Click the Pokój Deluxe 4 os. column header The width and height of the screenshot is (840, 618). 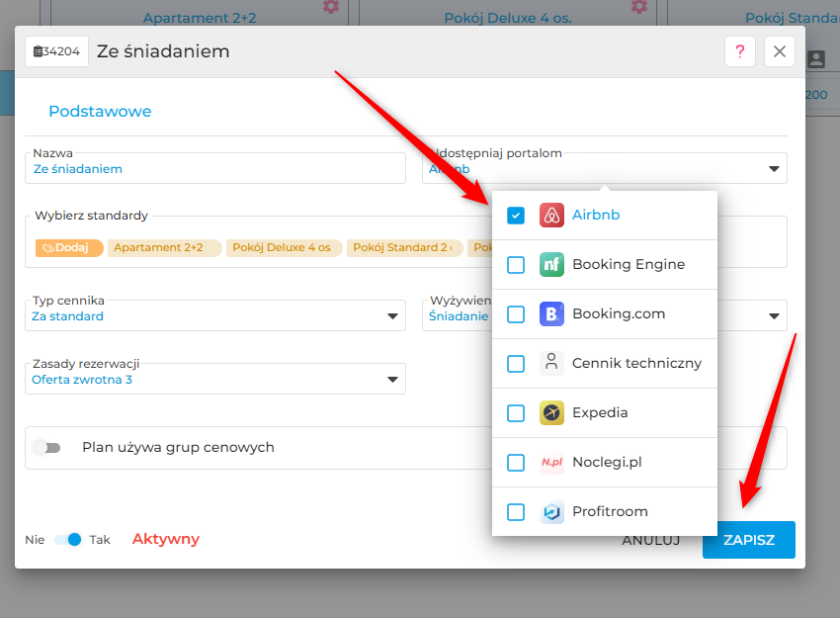point(508,18)
